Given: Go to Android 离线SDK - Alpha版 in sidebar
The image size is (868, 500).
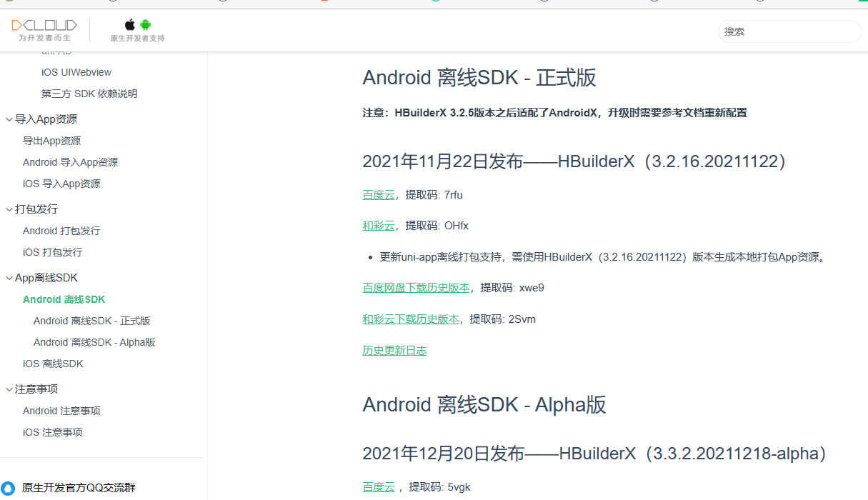Looking at the screenshot, I should click(94, 342).
